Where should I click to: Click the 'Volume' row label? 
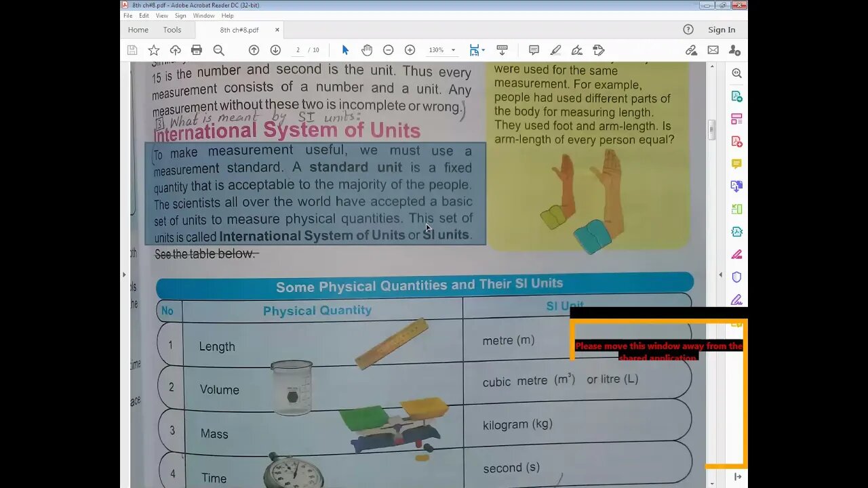click(x=219, y=390)
